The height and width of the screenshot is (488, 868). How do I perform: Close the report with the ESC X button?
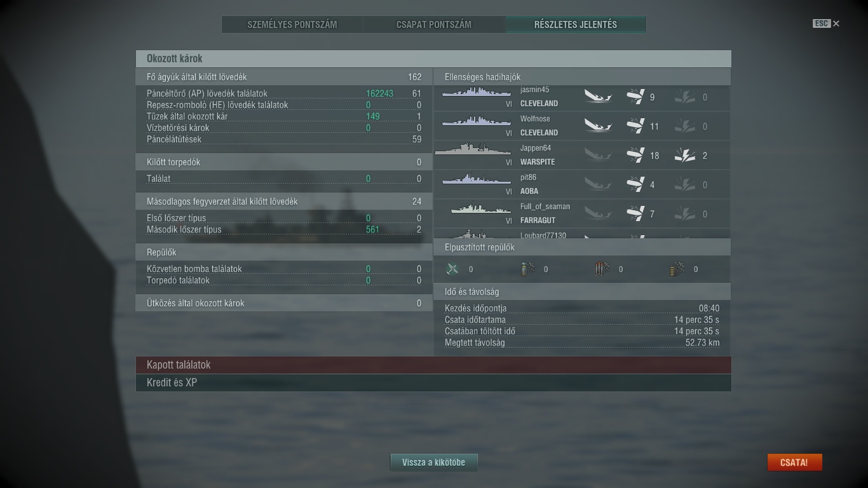[826, 24]
